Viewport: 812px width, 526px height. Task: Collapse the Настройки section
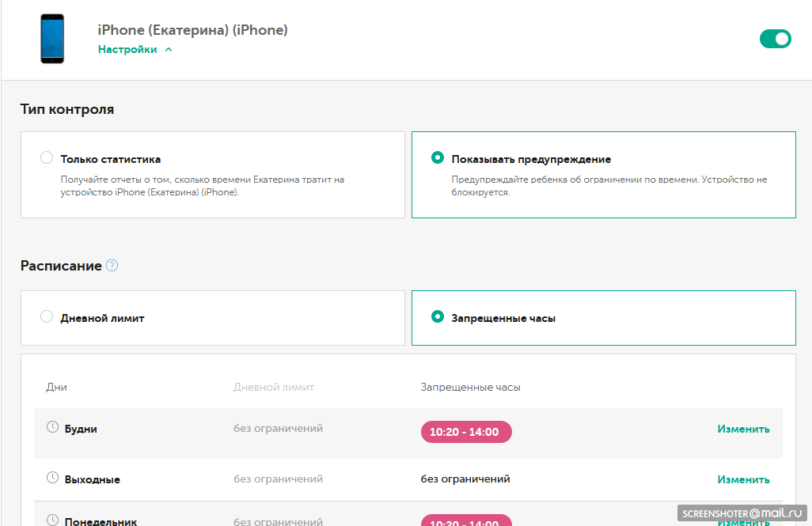127,49
